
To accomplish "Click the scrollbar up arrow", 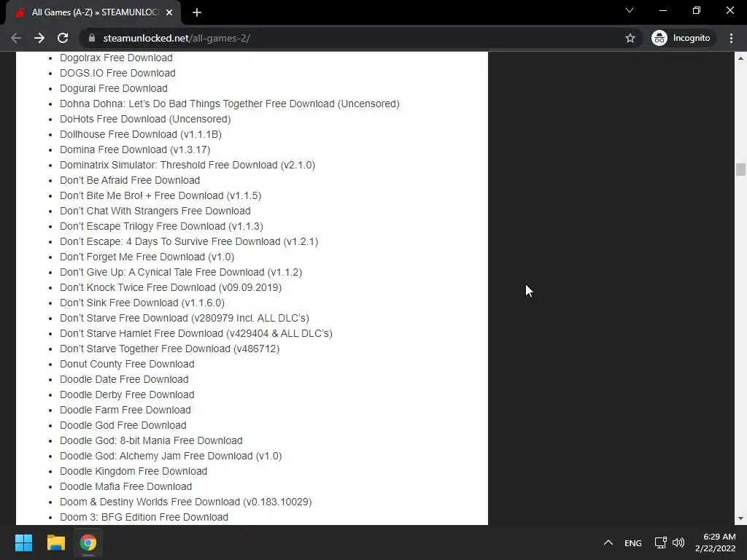I will [740, 58].
